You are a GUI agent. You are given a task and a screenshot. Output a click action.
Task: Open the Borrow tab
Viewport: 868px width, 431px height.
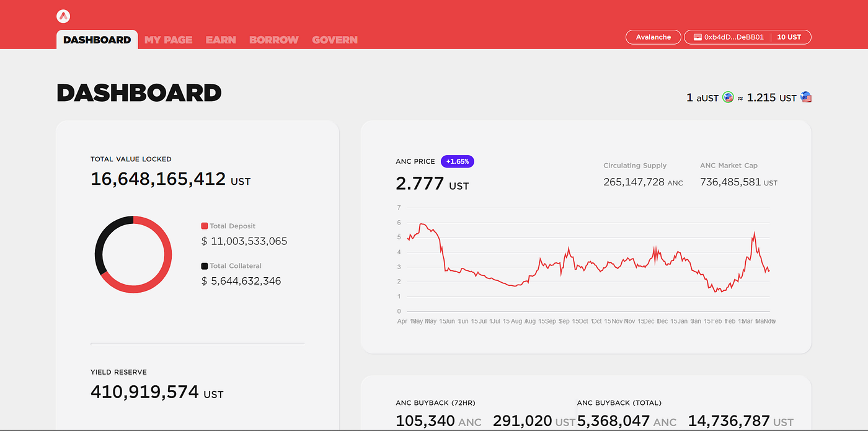click(x=274, y=40)
